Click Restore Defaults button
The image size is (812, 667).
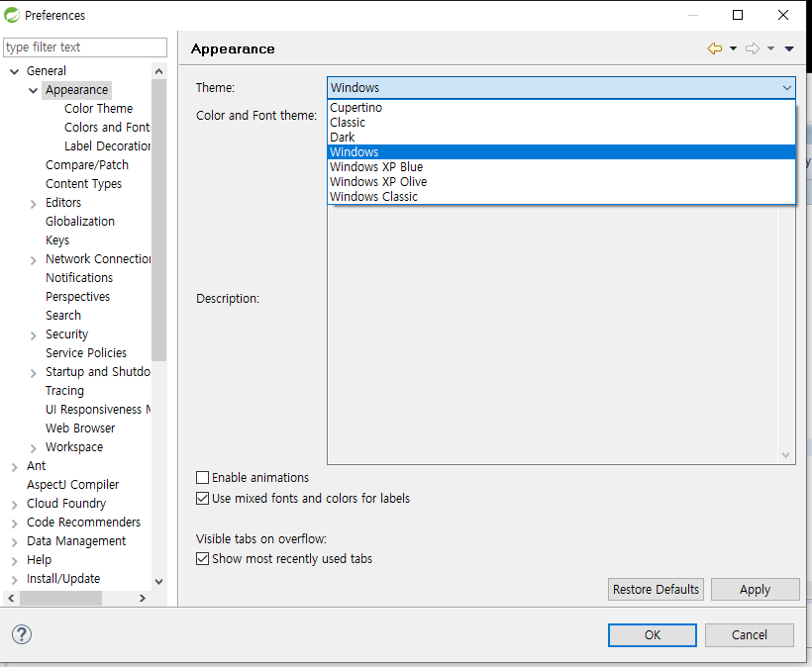[656, 590]
